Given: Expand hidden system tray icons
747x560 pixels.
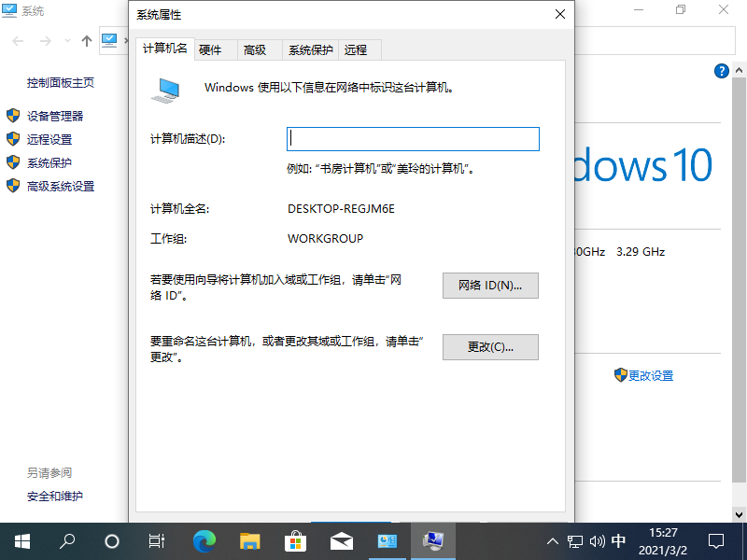Looking at the screenshot, I should tap(553, 541).
